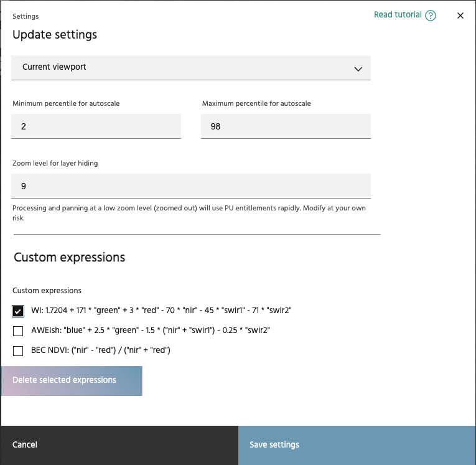Click the BEC NDVI formula text
The width and height of the screenshot is (476, 465).
[x=101, y=350]
